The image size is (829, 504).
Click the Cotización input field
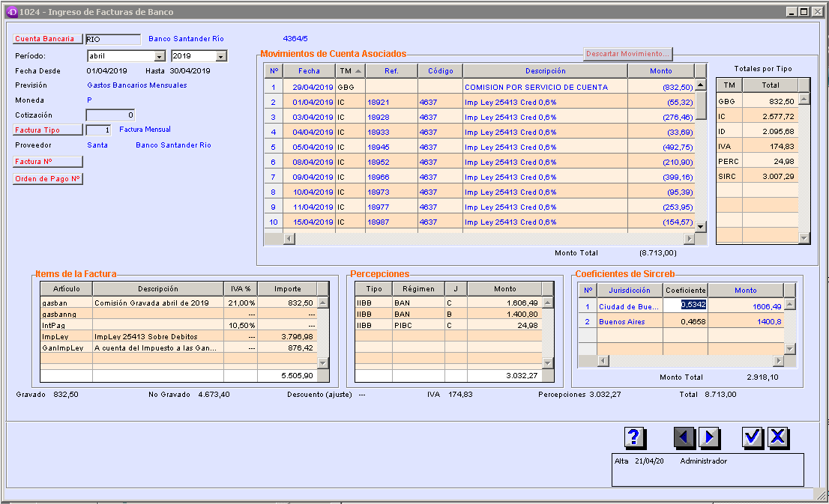110,115
